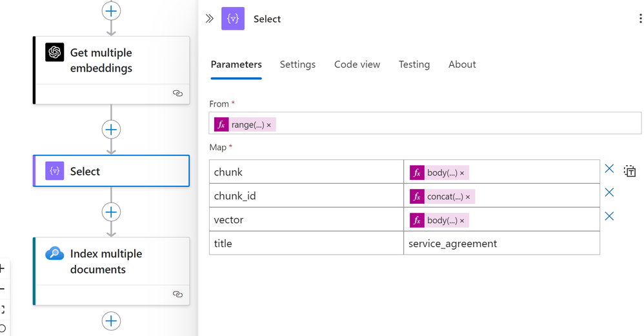The width and height of the screenshot is (644, 336).
Task: Switch to the Settings tab
Action: 297,64
